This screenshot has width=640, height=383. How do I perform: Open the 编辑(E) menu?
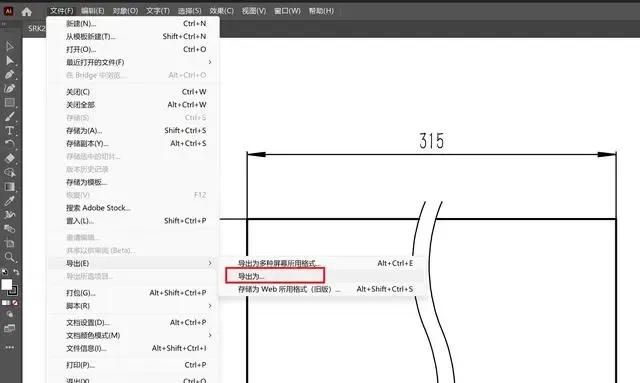tap(93, 11)
